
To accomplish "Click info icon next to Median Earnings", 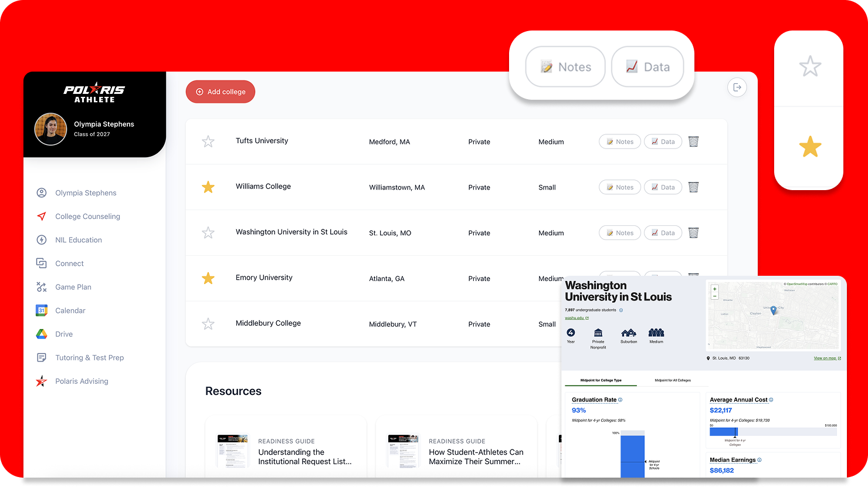I will [x=759, y=460].
